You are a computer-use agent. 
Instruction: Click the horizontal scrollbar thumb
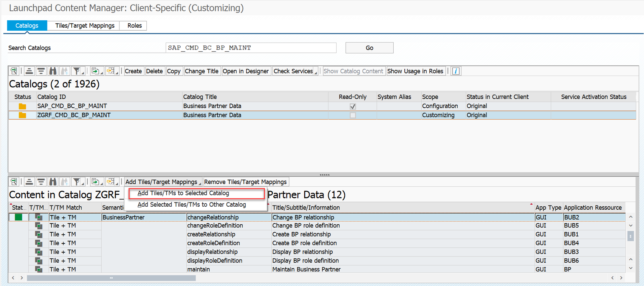click(x=111, y=278)
